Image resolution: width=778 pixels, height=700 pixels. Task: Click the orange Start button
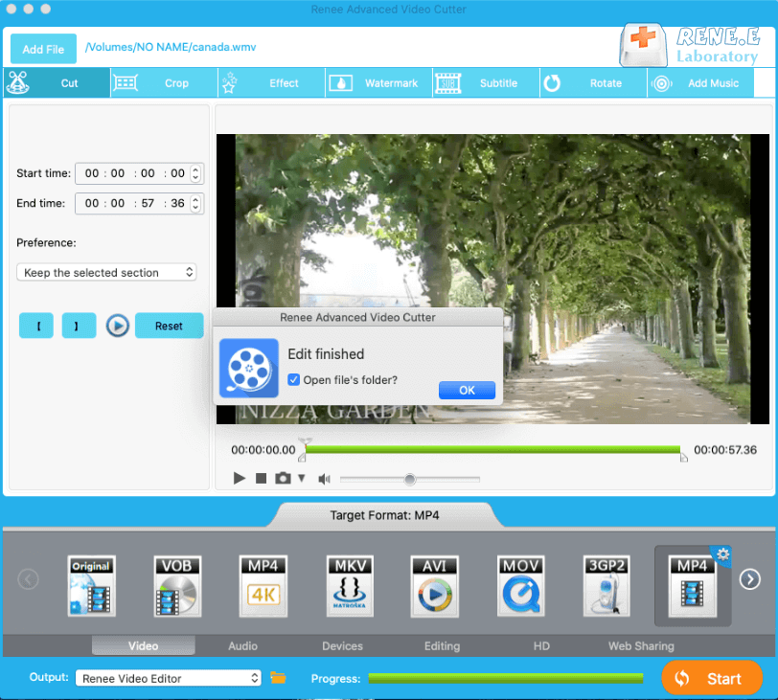tap(712, 678)
